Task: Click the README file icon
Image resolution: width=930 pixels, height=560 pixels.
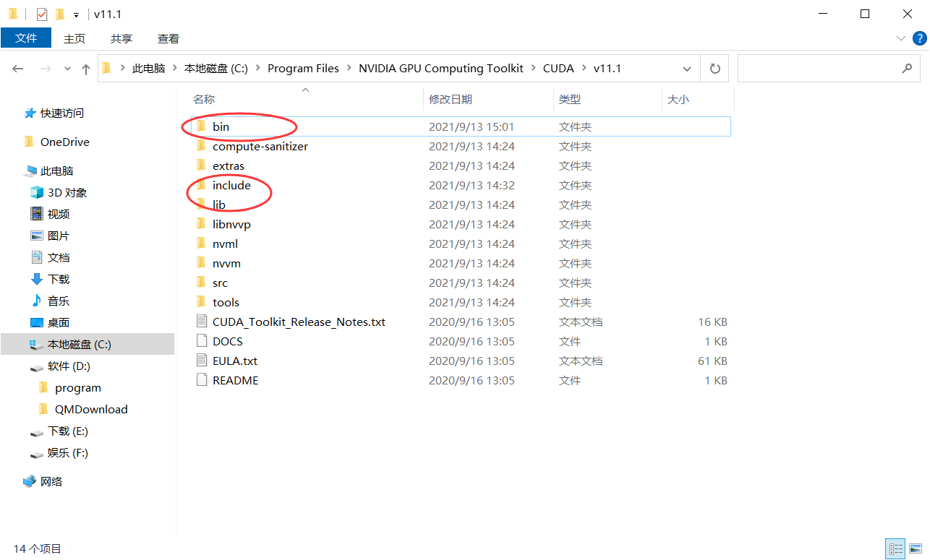Action: (x=202, y=380)
